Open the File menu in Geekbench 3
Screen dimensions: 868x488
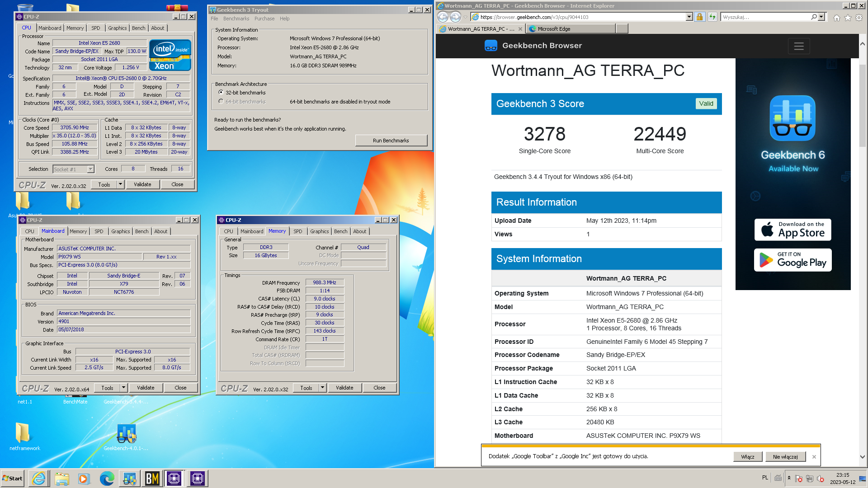tap(214, 19)
